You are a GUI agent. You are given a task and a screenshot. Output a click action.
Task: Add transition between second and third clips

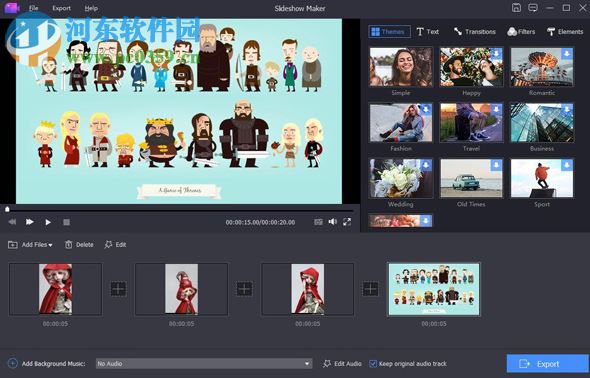245,289
